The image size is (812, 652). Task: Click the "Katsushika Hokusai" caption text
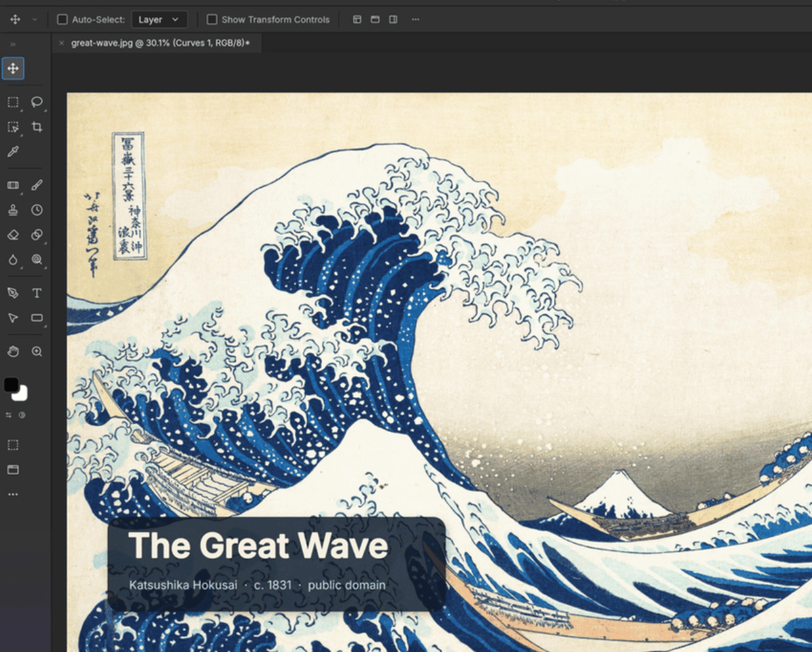click(183, 585)
